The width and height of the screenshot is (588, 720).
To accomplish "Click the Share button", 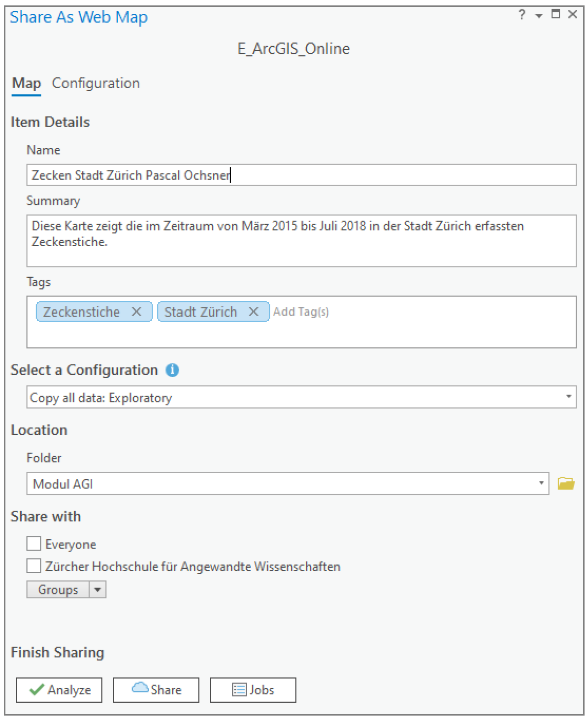I will click(156, 689).
